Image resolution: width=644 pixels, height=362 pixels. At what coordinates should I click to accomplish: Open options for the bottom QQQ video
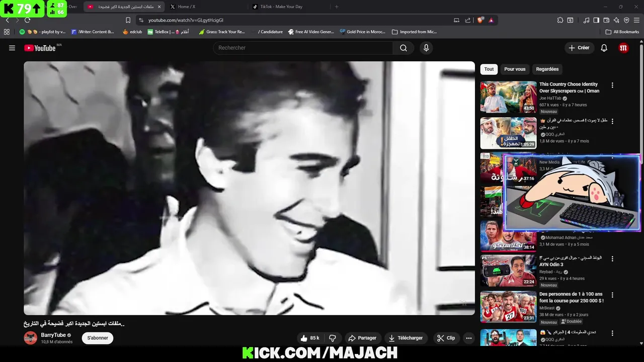point(612,333)
